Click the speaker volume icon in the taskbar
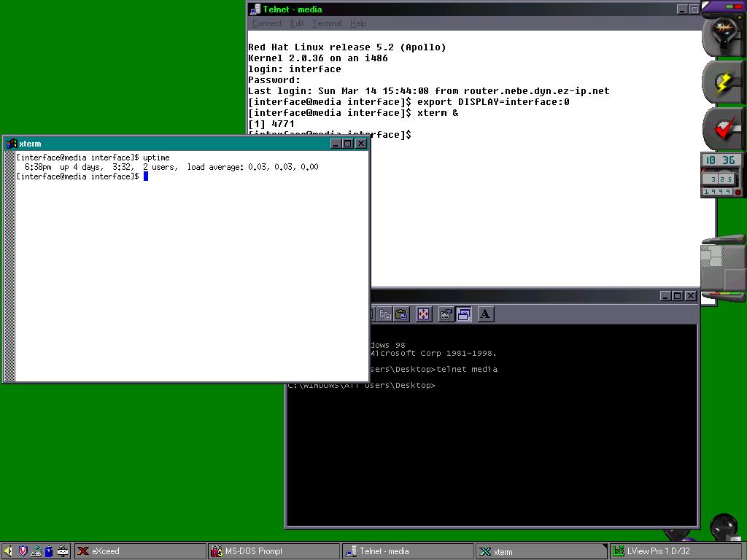Screen dimensions: 747x560 (x=8, y=551)
